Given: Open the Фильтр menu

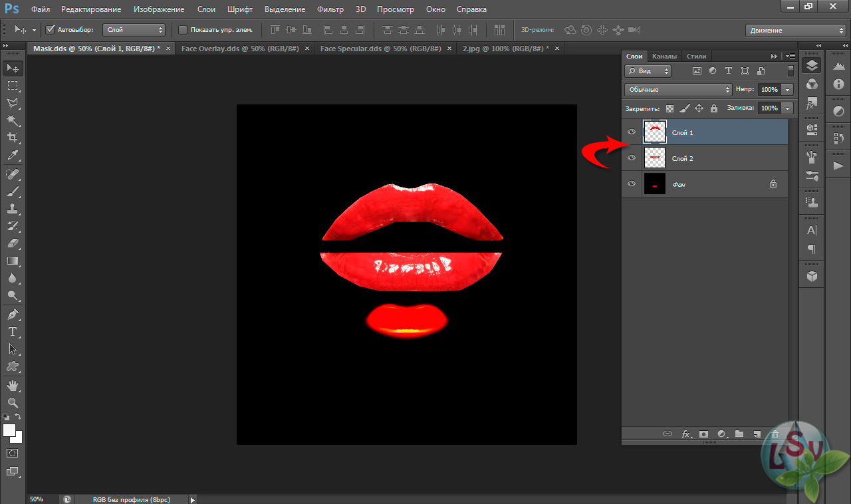Looking at the screenshot, I should (330, 9).
